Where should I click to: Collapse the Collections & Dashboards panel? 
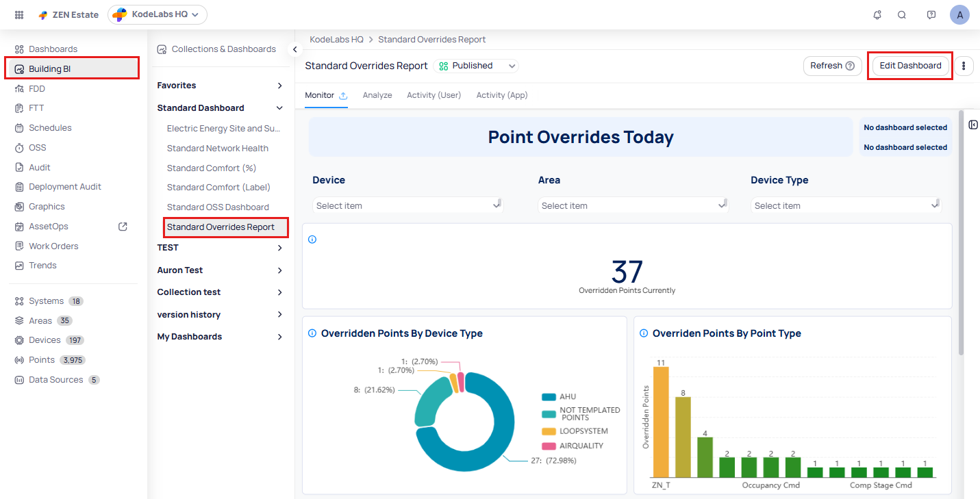pyautogui.click(x=294, y=49)
